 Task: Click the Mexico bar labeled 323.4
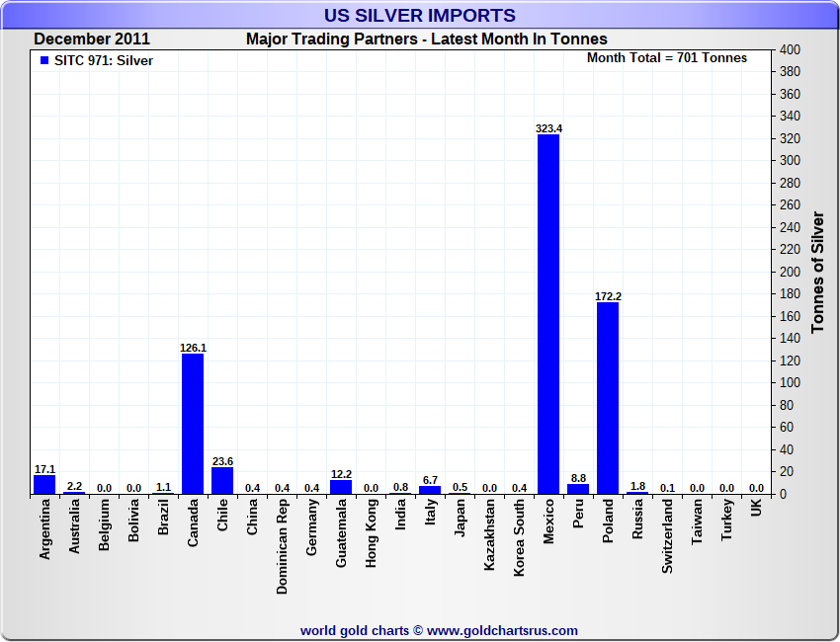[x=548, y=314]
